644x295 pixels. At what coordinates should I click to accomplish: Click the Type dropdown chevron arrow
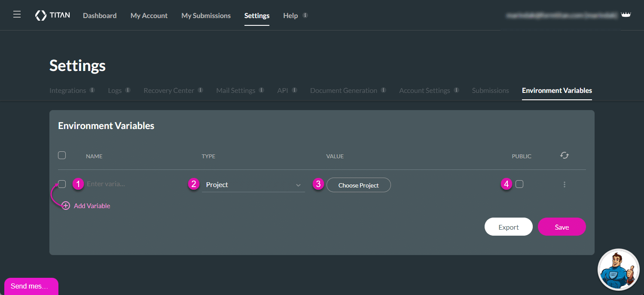[298, 185]
